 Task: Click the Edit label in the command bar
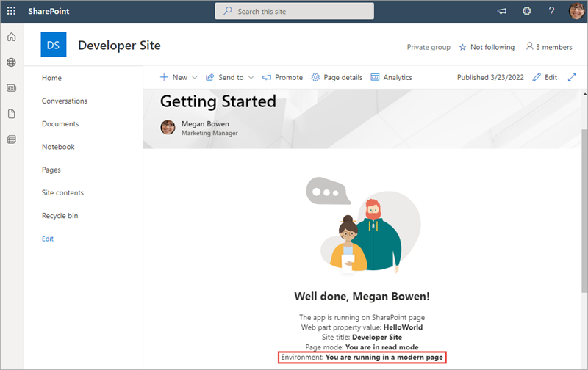coord(551,78)
